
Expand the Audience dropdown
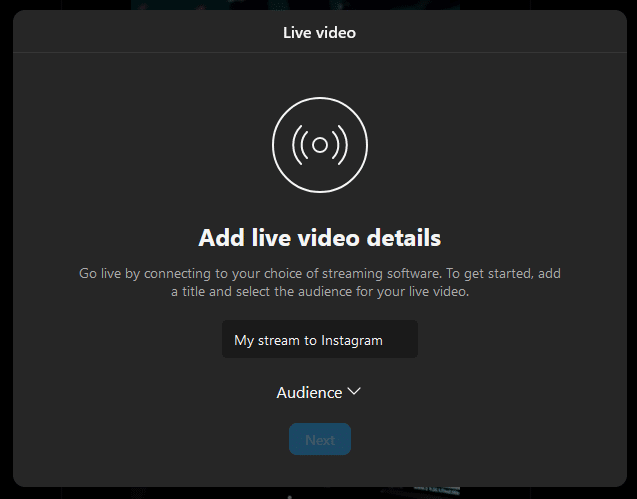pos(318,393)
